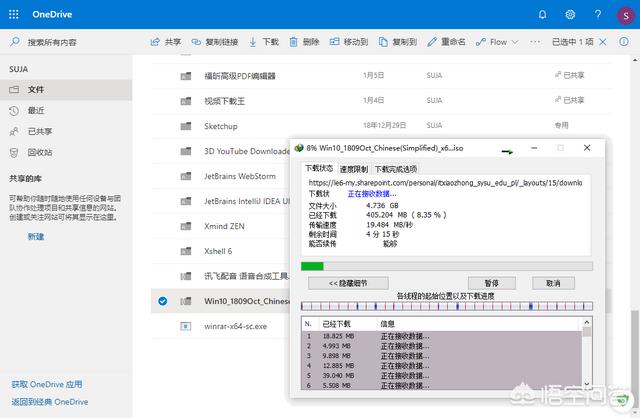This screenshot has width=640, height=418.
Task: Open the 讯飞配音 语音合成工具 folder
Action: click(x=246, y=276)
